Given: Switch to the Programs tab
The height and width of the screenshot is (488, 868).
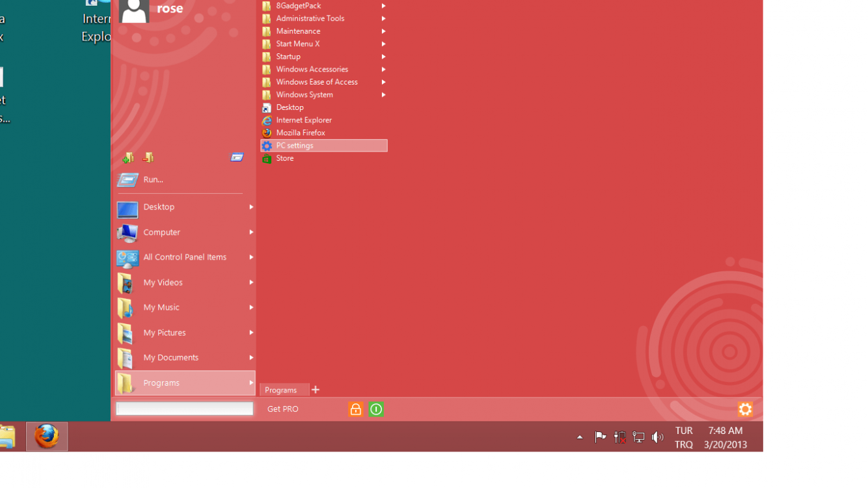Looking at the screenshot, I should pos(284,390).
